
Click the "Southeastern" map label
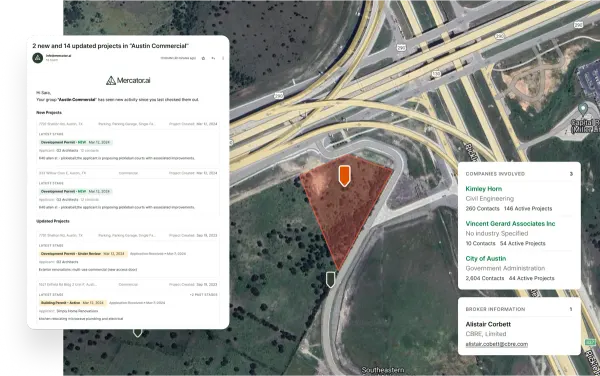(x=383, y=370)
